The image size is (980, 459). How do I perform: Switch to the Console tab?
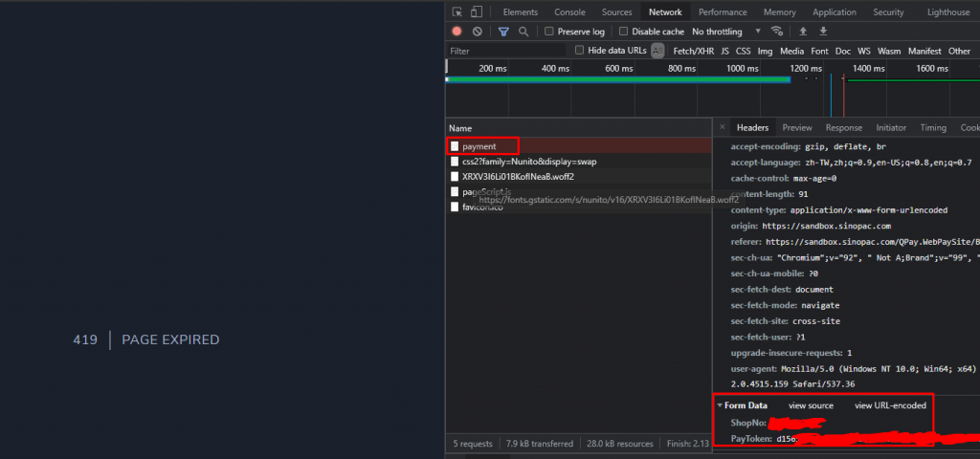(570, 11)
